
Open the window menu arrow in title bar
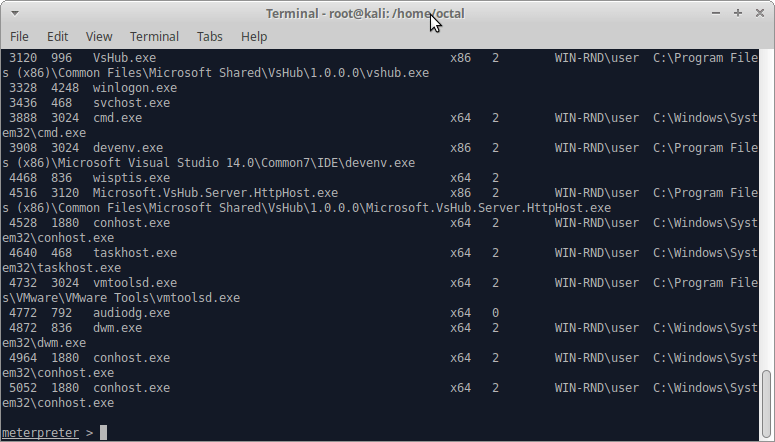(15, 13)
